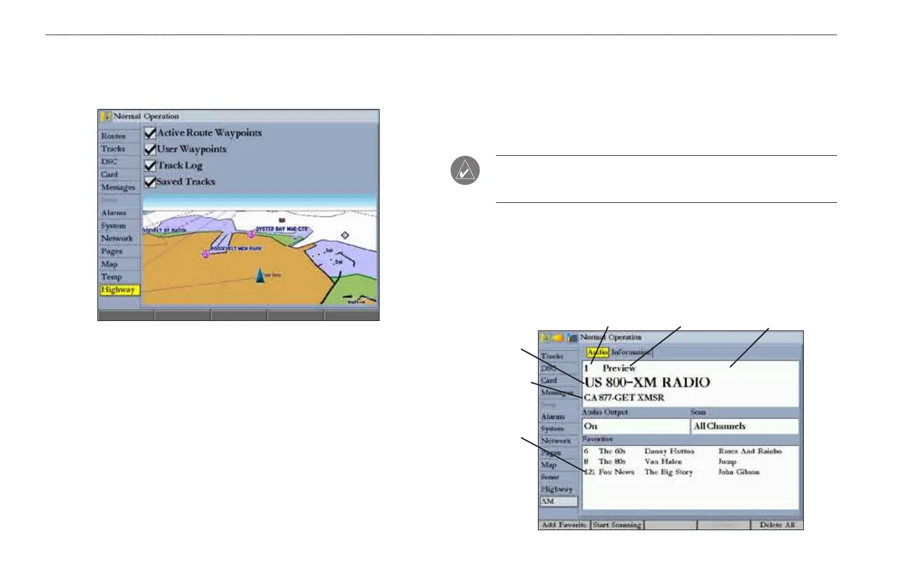Click the OYSTER BAY MAR CTR map label

pos(282,229)
